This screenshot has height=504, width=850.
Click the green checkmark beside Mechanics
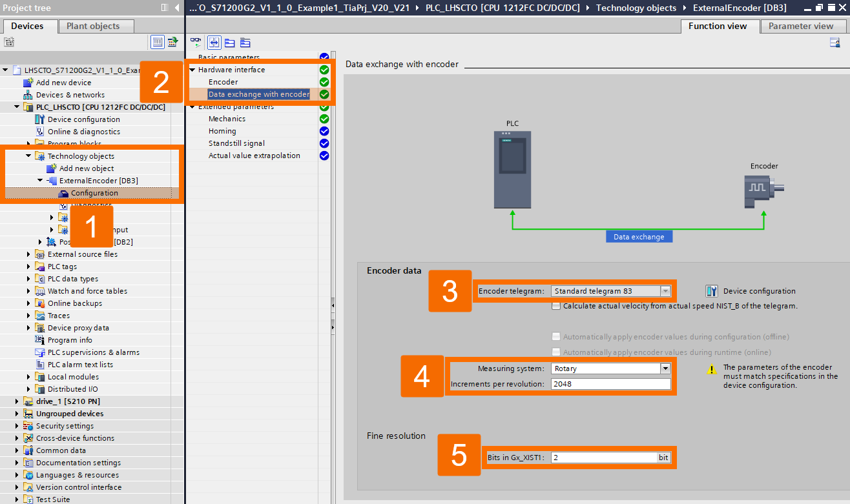tap(324, 119)
